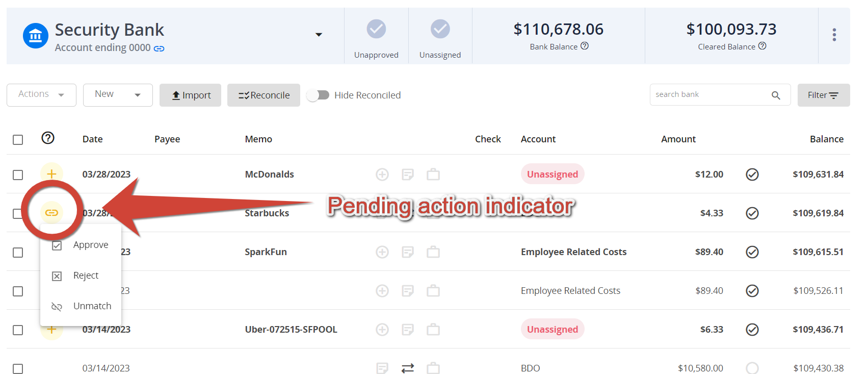Click the link icon beside Account ending 0000
The height and width of the screenshot is (374, 868).
click(x=159, y=48)
